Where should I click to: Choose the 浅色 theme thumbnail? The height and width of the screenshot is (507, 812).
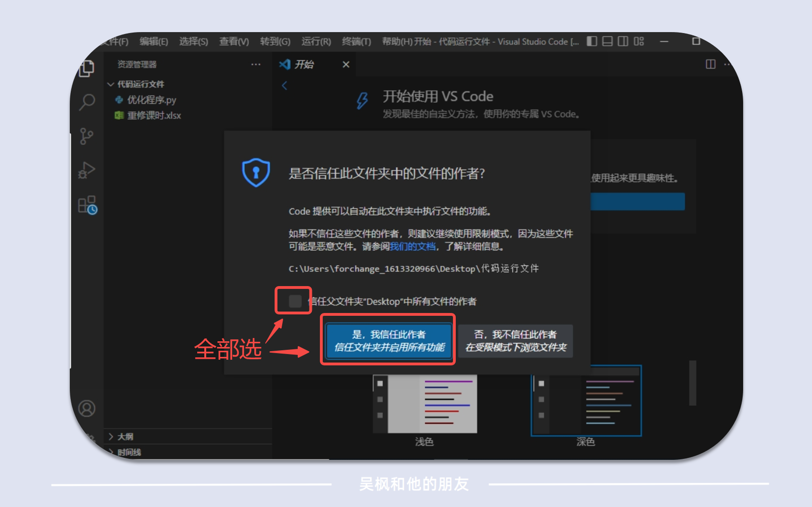pyautogui.click(x=425, y=404)
